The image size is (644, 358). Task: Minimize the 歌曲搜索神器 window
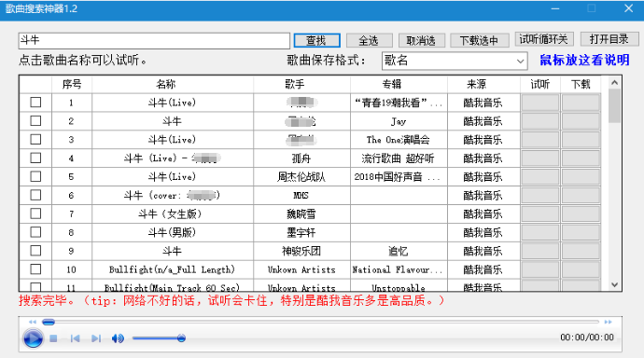(555, 8)
